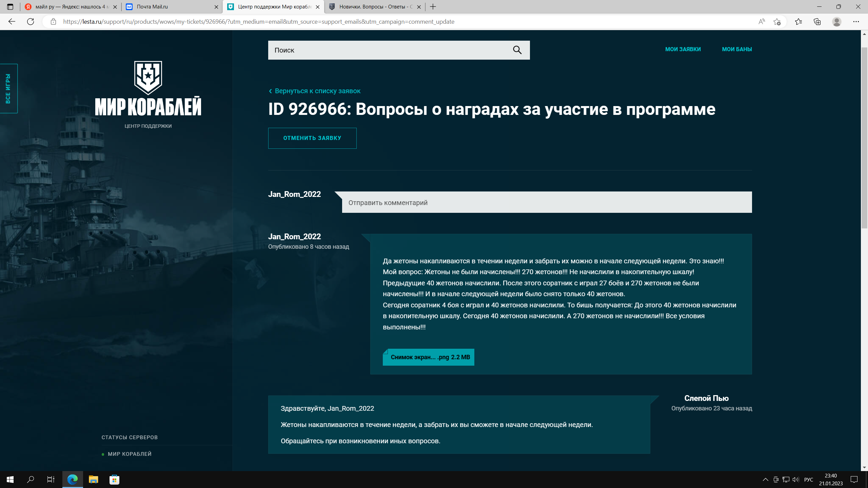
Task: Click the search magnifier icon
Action: point(517,50)
